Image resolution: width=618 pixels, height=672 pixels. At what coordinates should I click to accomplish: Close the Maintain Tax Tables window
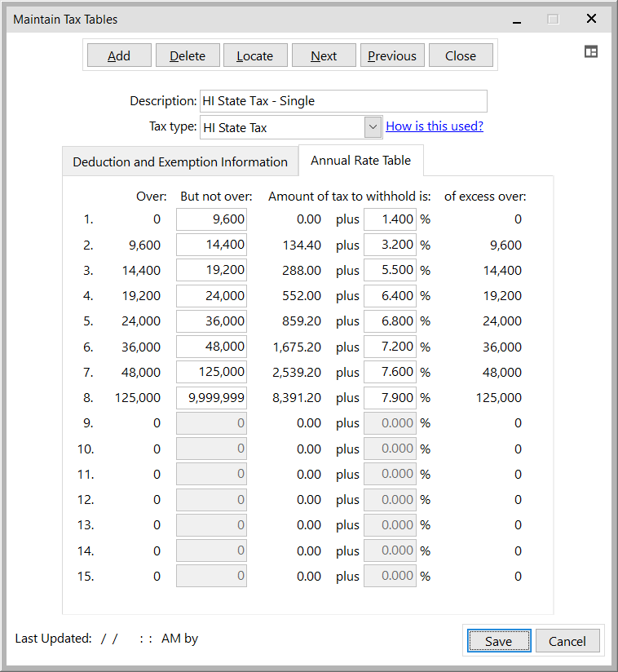pyautogui.click(x=591, y=19)
